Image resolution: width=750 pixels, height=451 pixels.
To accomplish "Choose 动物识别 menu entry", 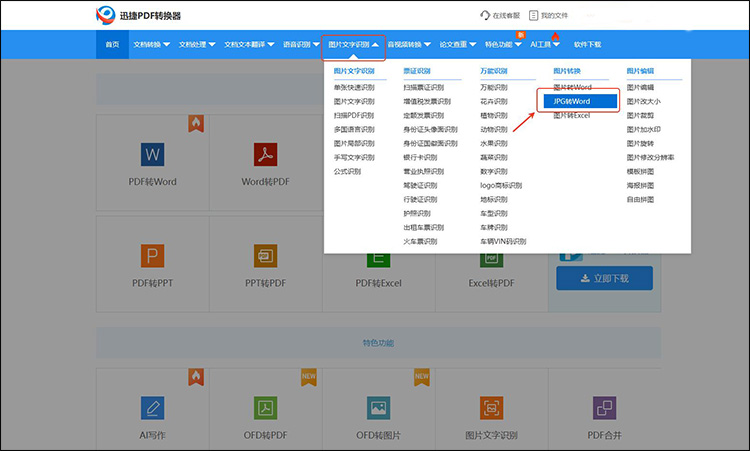I will pyautogui.click(x=494, y=129).
